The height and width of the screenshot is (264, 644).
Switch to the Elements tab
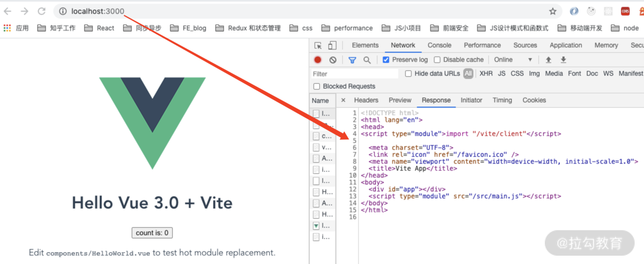point(365,45)
